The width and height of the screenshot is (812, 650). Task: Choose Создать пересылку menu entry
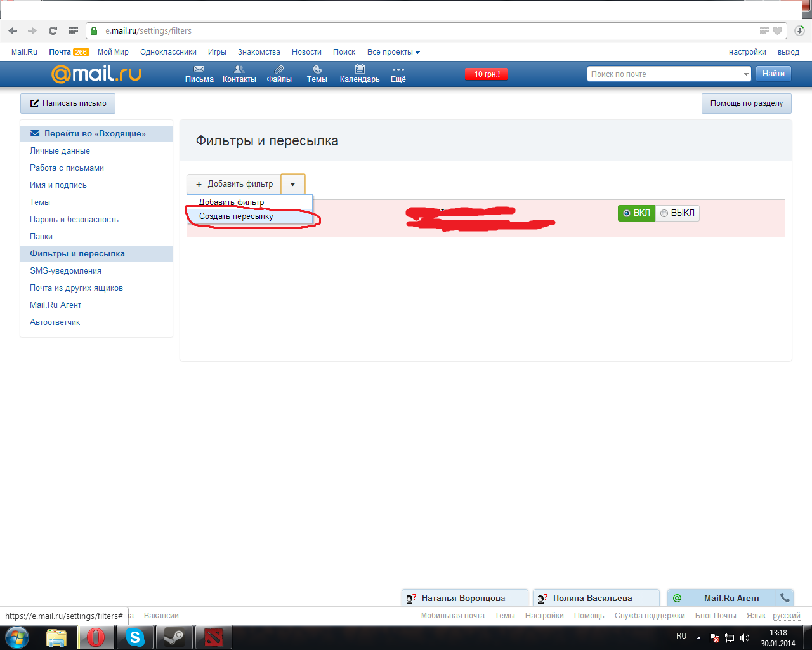[x=249, y=216]
